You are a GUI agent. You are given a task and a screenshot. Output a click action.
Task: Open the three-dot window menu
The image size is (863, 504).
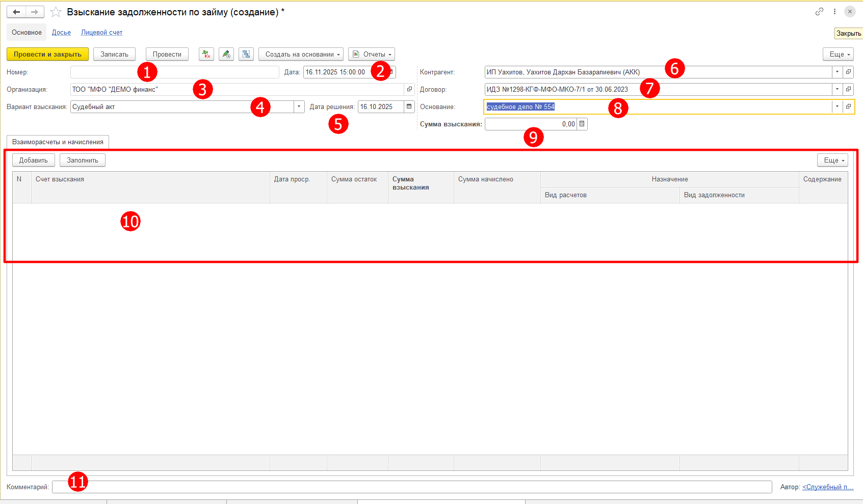tap(834, 11)
